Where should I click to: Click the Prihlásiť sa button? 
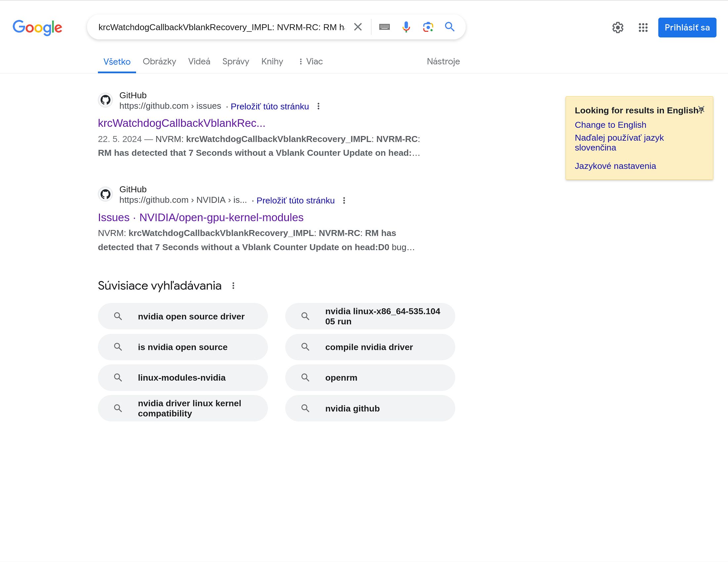(687, 28)
